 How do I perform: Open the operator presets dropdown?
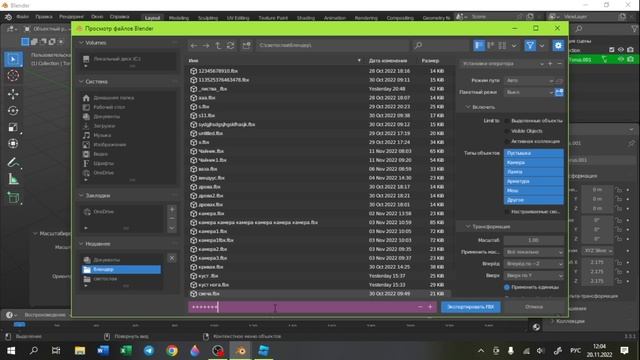(503, 64)
